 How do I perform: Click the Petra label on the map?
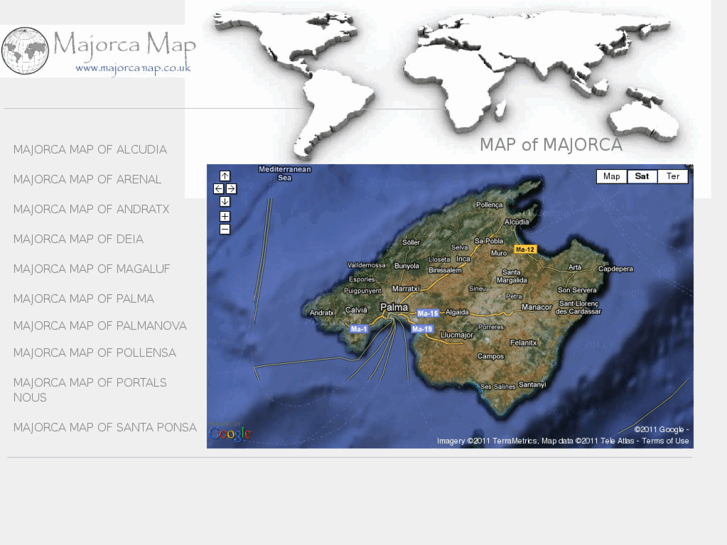click(514, 296)
